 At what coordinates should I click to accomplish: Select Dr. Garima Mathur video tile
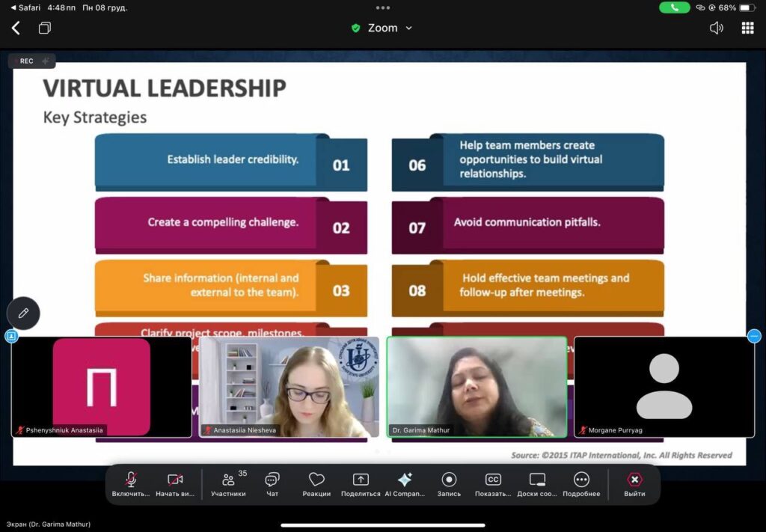(477, 386)
